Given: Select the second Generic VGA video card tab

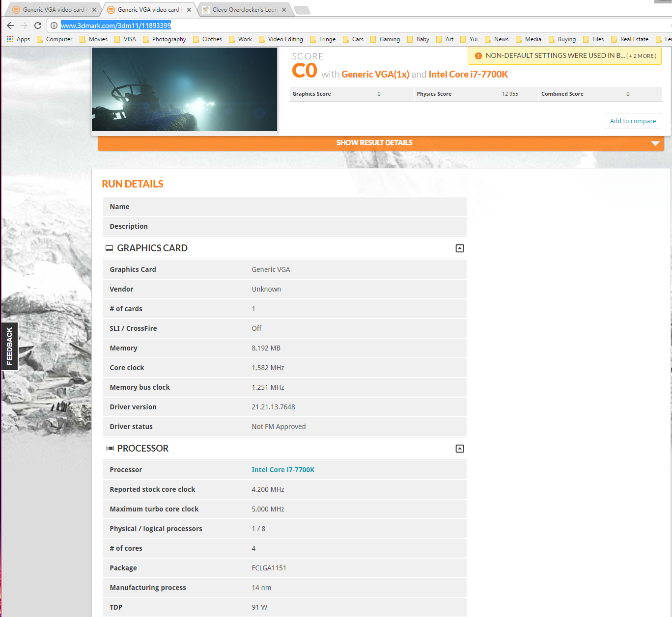Looking at the screenshot, I should click(x=148, y=10).
